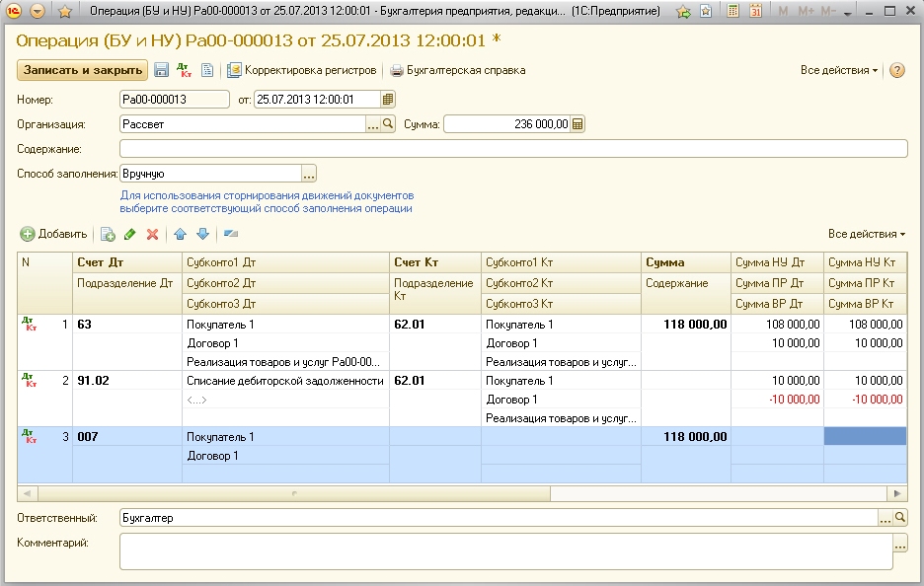Image resolution: width=924 pixels, height=586 pixels.
Task: Open small down-arrow menu in title bar
Action: [847, 12]
